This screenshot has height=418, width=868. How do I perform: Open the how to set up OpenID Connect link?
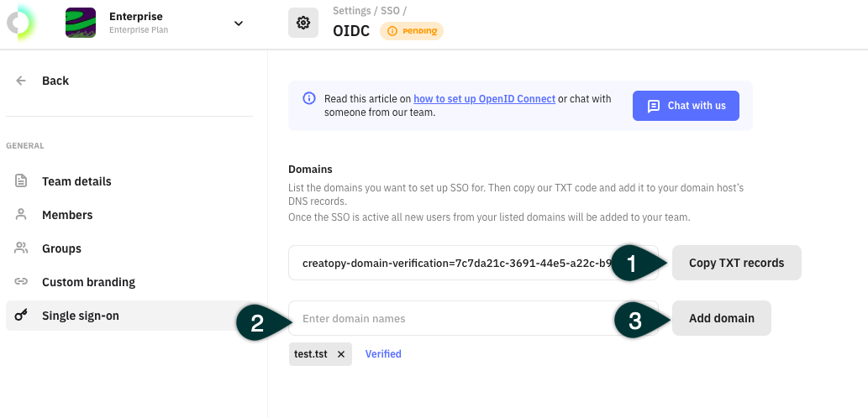pos(484,99)
